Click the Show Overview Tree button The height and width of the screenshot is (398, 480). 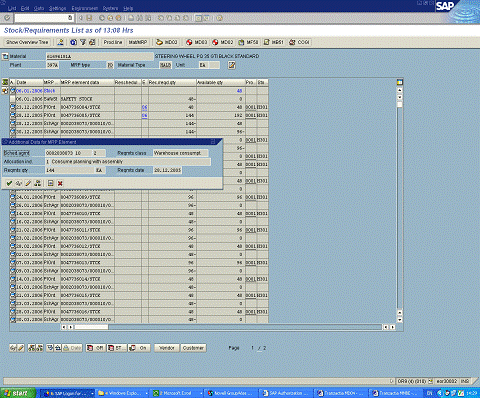point(27,42)
